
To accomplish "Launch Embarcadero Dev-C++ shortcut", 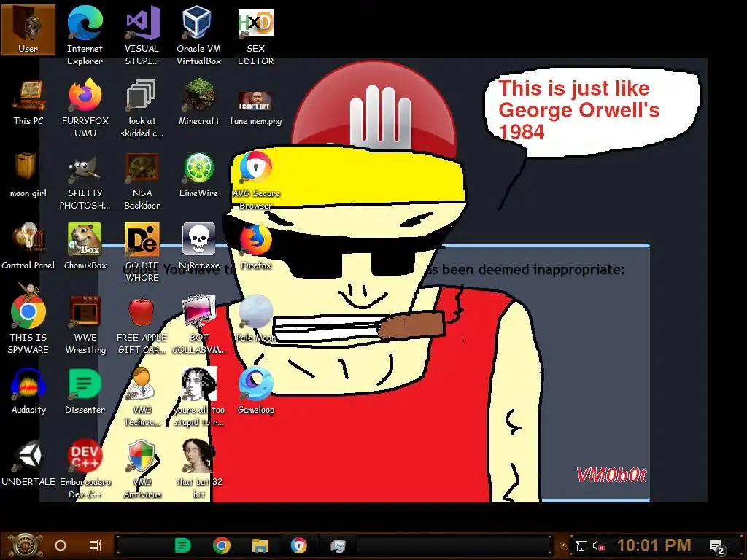I will pos(85,470).
